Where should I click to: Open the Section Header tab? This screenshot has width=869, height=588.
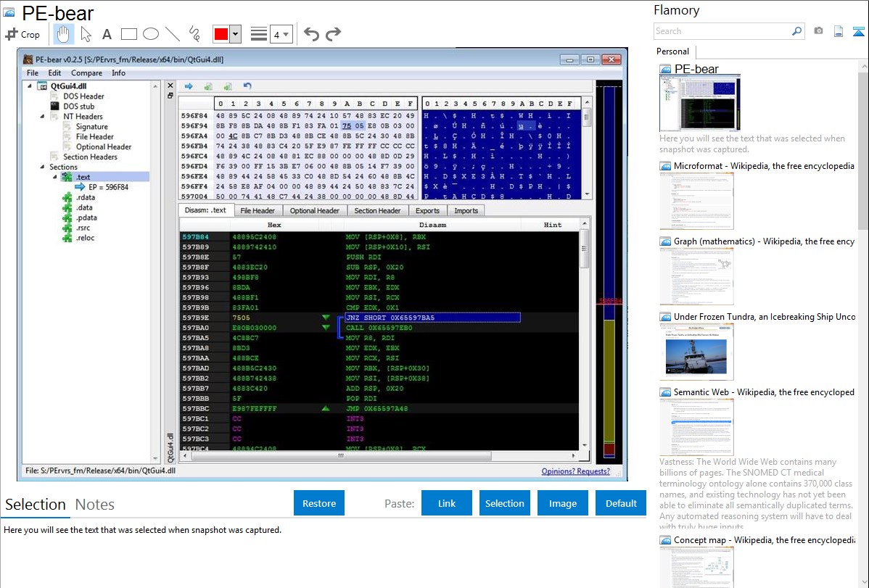pyautogui.click(x=377, y=210)
